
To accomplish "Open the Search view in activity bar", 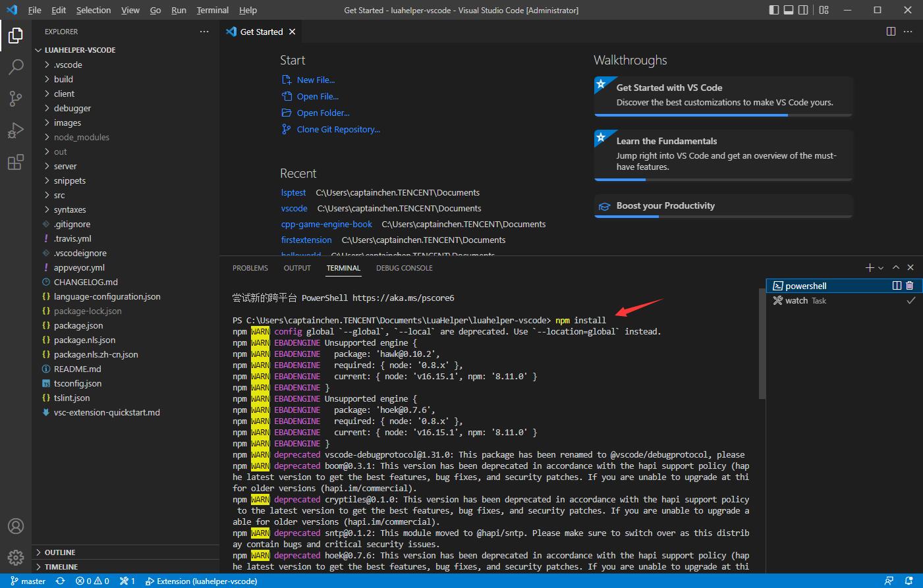I will click(16, 67).
